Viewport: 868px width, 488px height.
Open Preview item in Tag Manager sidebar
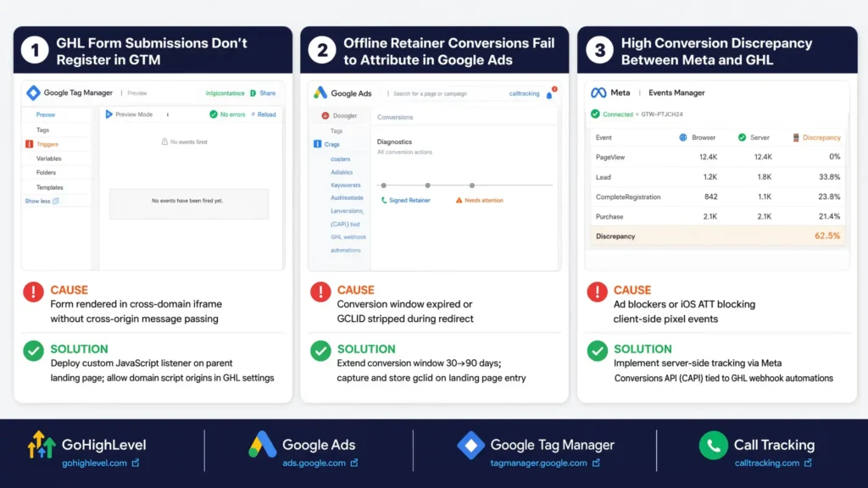click(46, 114)
